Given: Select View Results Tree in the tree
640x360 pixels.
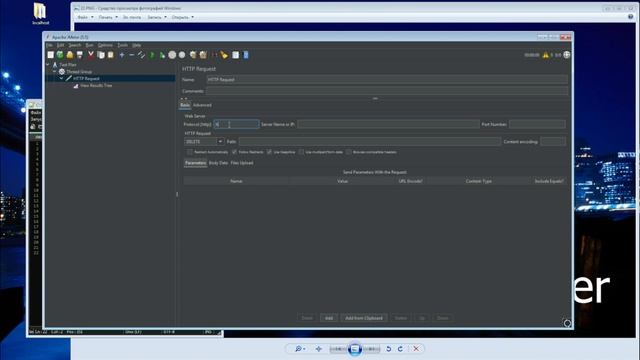Looking at the screenshot, I should pos(96,85).
